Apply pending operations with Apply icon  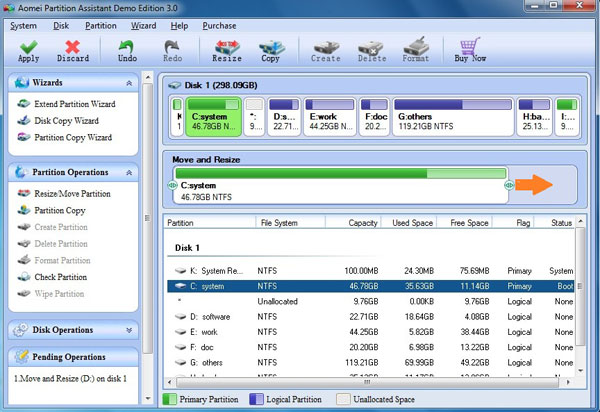[29, 51]
